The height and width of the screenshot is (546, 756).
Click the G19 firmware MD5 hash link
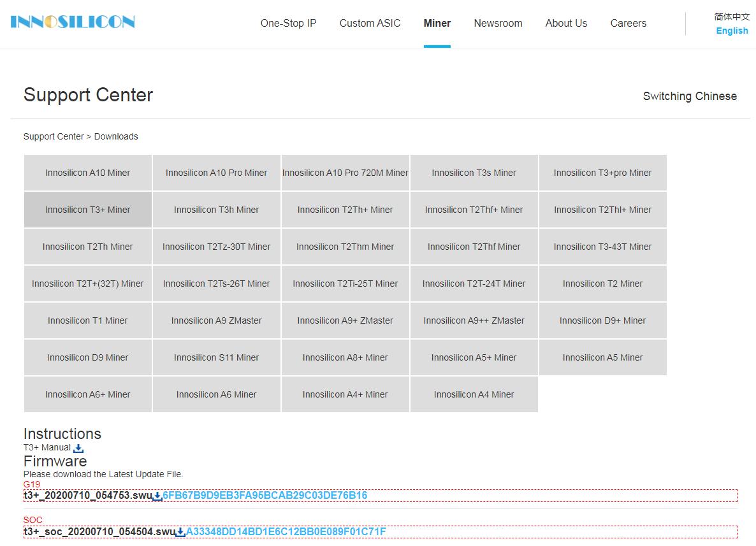(x=265, y=496)
